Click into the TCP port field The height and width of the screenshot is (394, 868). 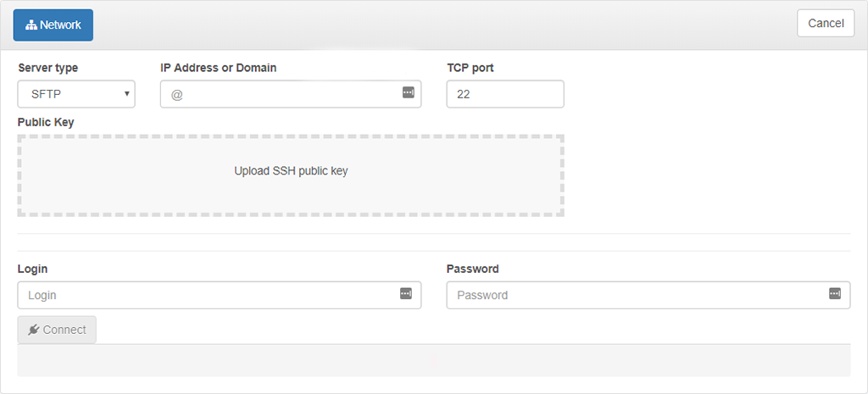(505, 94)
